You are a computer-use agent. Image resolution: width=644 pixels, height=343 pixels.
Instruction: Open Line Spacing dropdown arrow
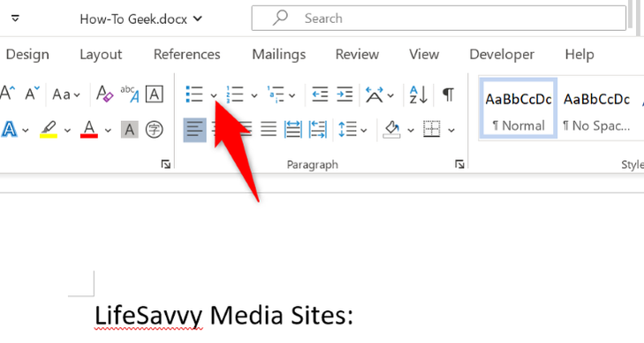click(x=364, y=131)
